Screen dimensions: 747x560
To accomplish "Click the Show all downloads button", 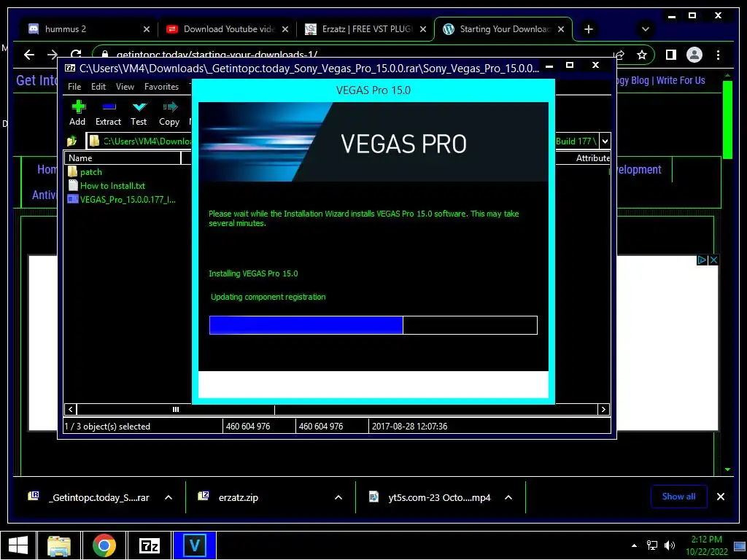I will pyautogui.click(x=679, y=497).
